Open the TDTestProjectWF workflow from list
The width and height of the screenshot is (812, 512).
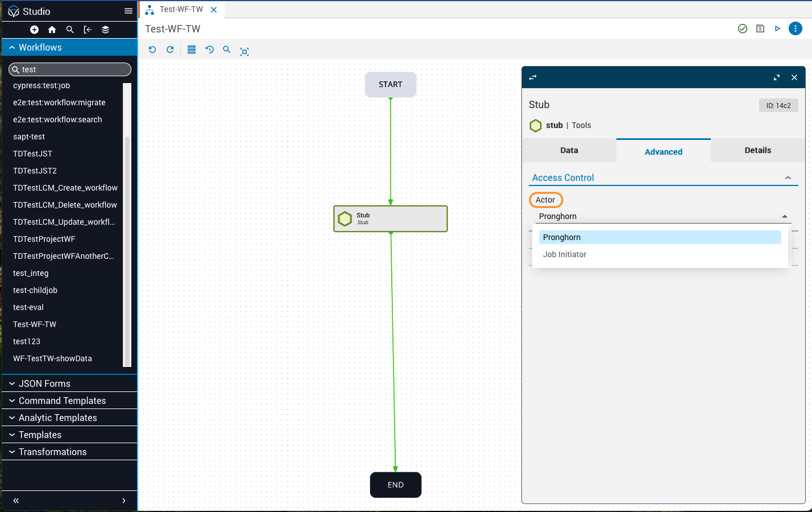click(x=44, y=239)
